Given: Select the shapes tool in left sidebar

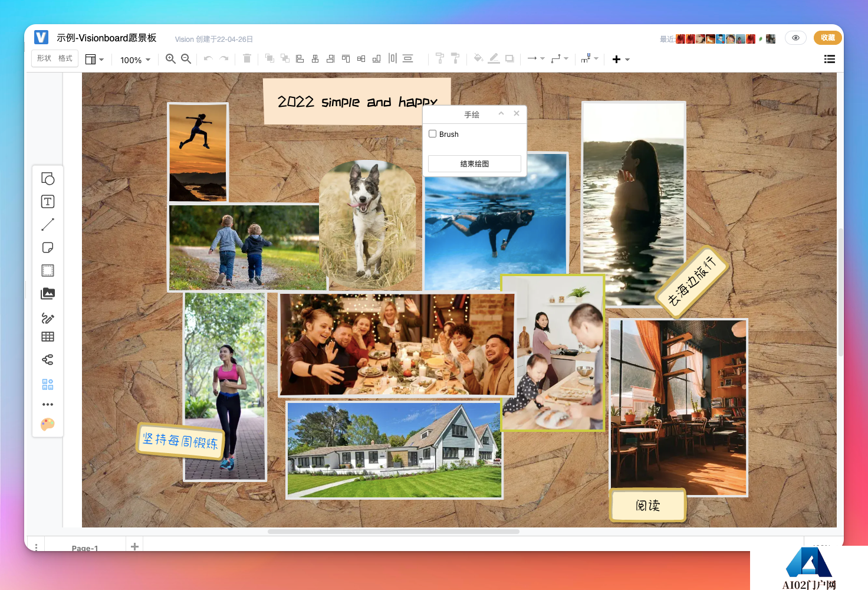Looking at the screenshot, I should click(x=48, y=178).
